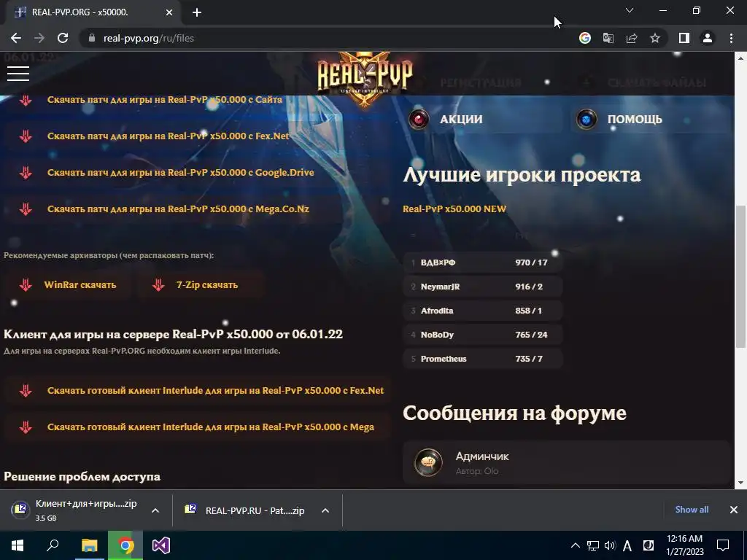The height and width of the screenshot is (560, 747).
Task: Click the Акции red icon
Action: (x=419, y=119)
